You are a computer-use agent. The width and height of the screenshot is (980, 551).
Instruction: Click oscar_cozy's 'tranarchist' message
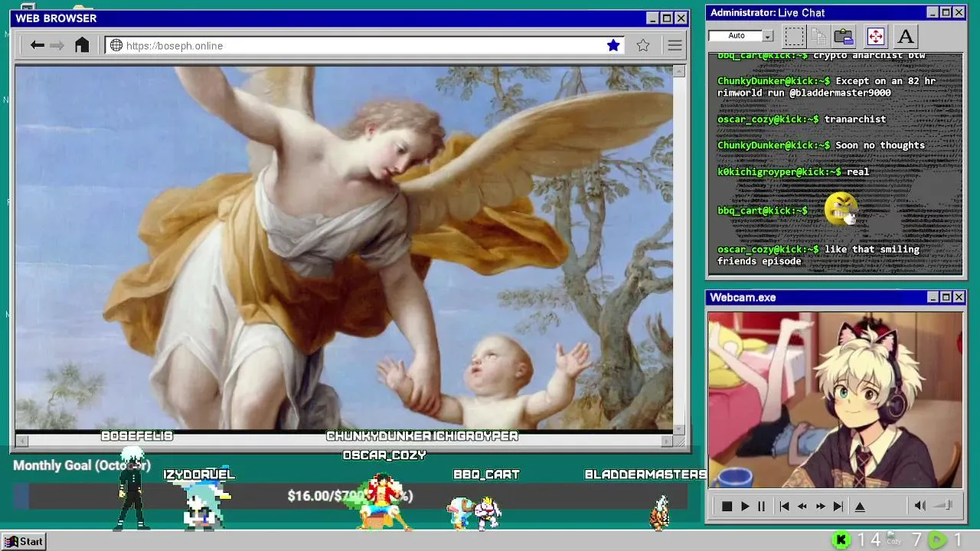[x=802, y=119]
